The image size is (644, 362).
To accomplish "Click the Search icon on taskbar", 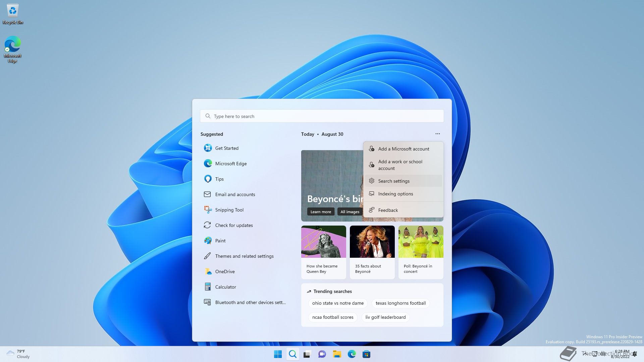I will [292, 354].
